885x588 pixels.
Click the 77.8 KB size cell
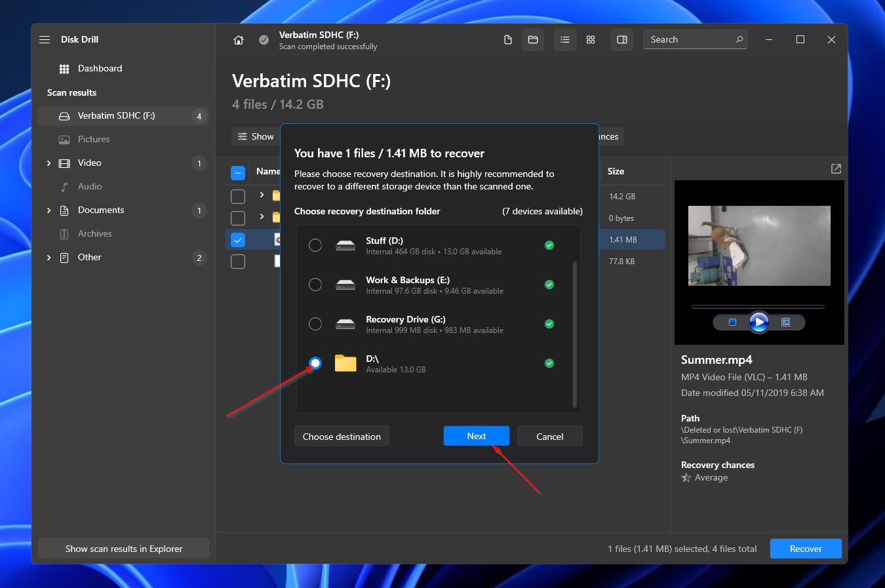(x=621, y=261)
